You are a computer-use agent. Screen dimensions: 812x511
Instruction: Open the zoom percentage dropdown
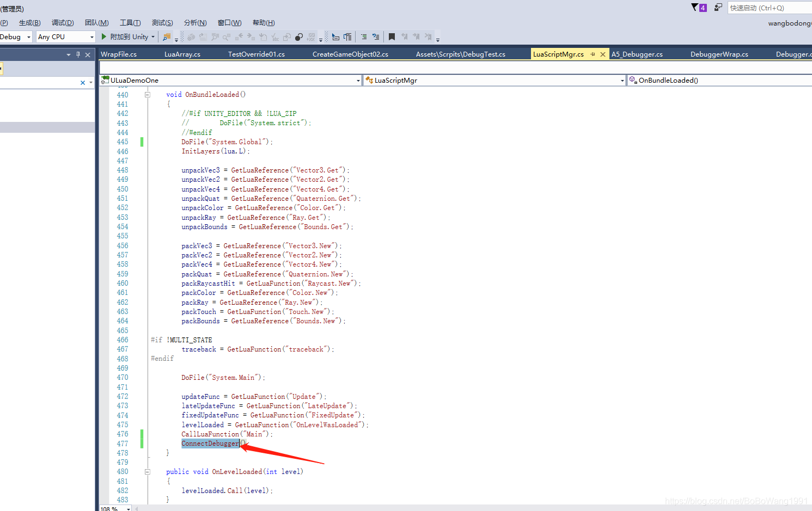pos(129,508)
